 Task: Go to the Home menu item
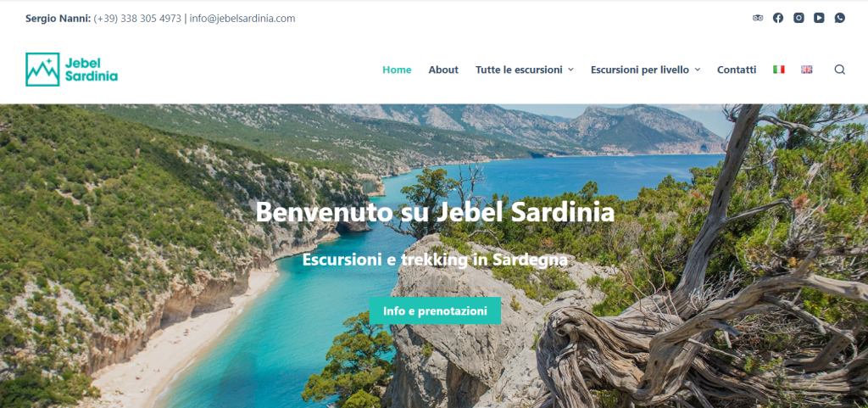[397, 70]
